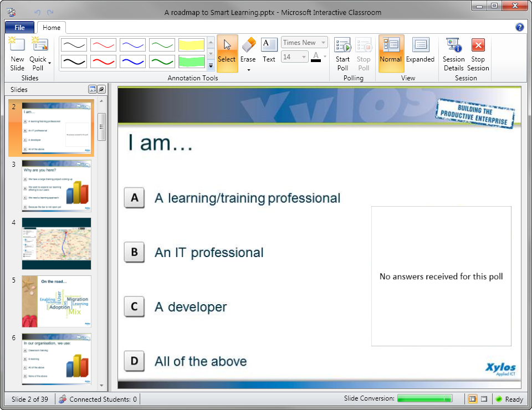Pick the yellow highlighter
The image size is (532, 410).
pyautogui.click(x=191, y=45)
